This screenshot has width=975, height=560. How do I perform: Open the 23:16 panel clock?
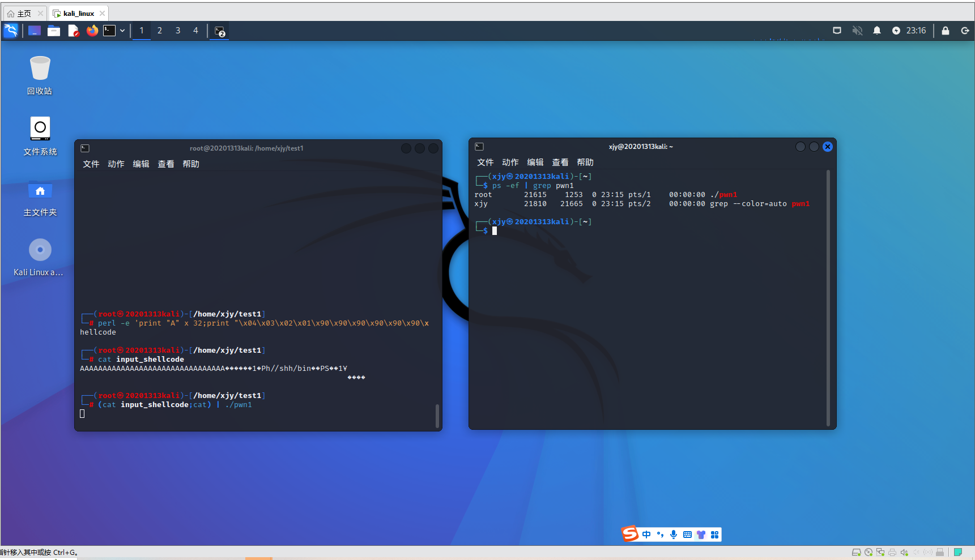pyautogui.click(x=916, y=31)
